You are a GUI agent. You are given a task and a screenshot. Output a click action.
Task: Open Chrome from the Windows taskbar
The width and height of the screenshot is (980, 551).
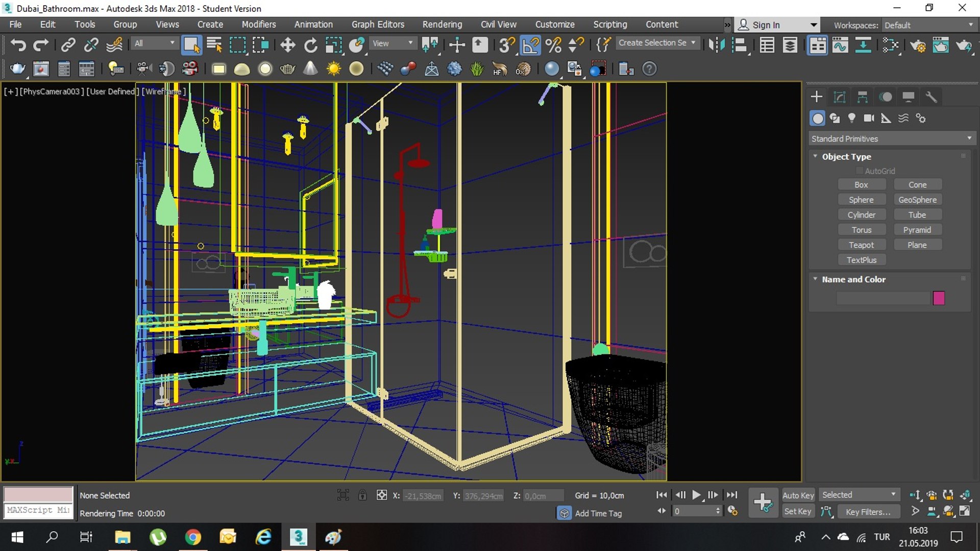pyautogui.click(x=193, y=537)
